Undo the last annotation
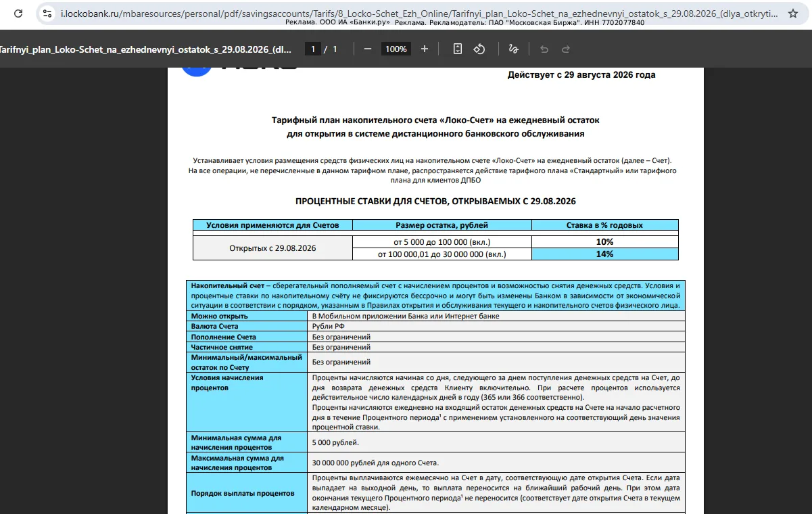 544,49
